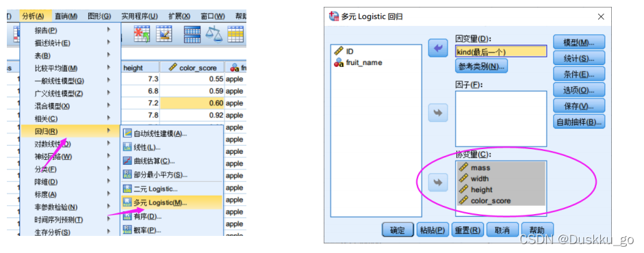Click the height column header in data grid

click(x=140, y=68)
